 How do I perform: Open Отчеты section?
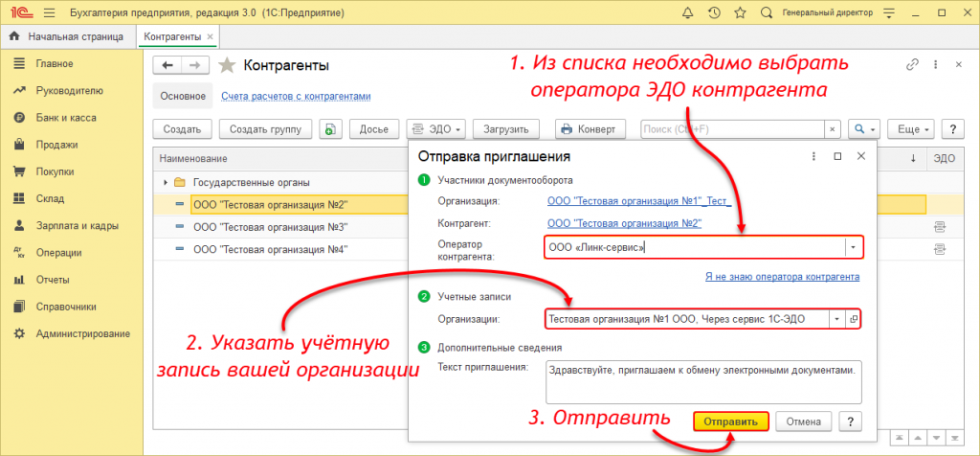click(53, 280)
